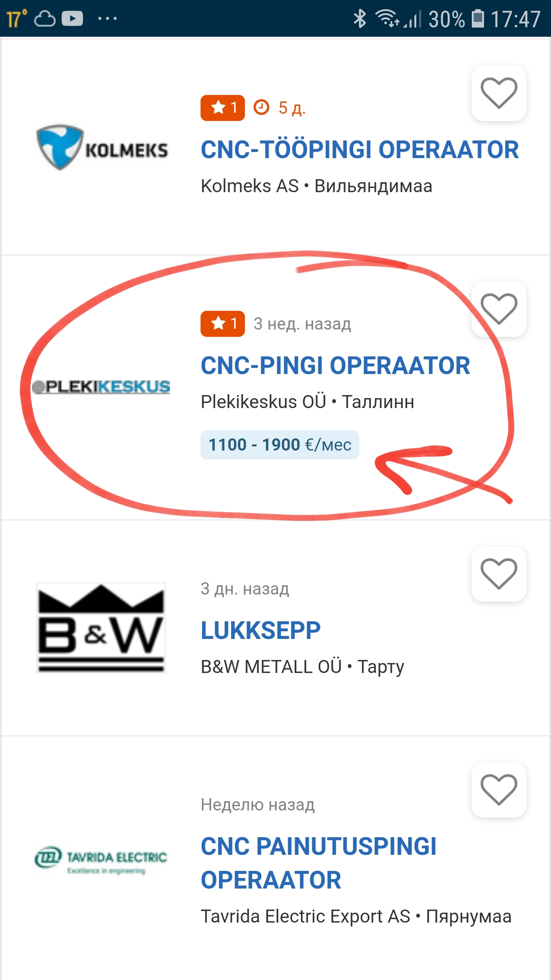Favorite the Plekikeskus CNC-pingi operaator listing

click(499, 309)
